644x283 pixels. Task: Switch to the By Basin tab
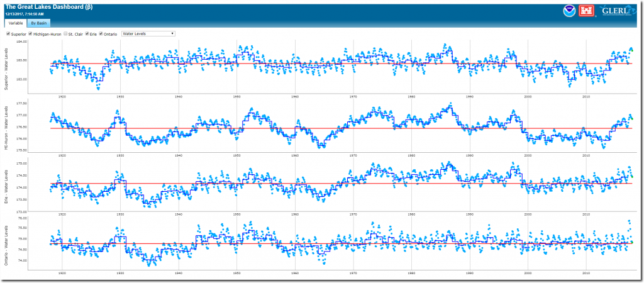pos(40,23)
